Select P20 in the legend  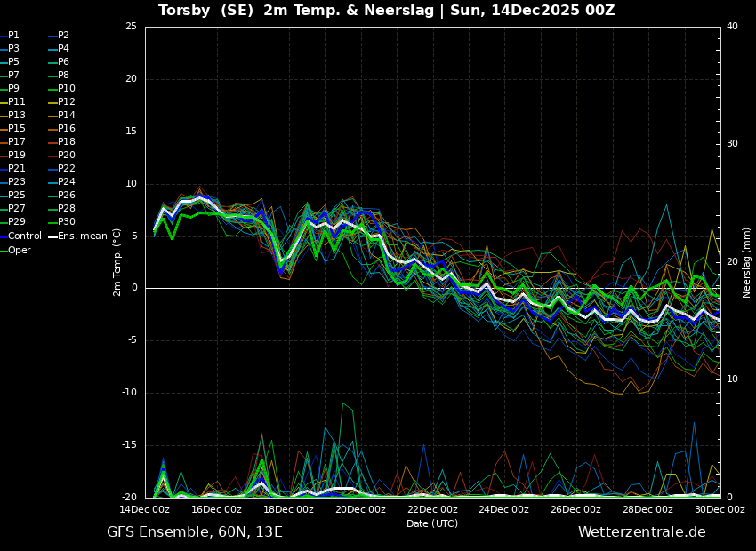[x=62, y=156]
